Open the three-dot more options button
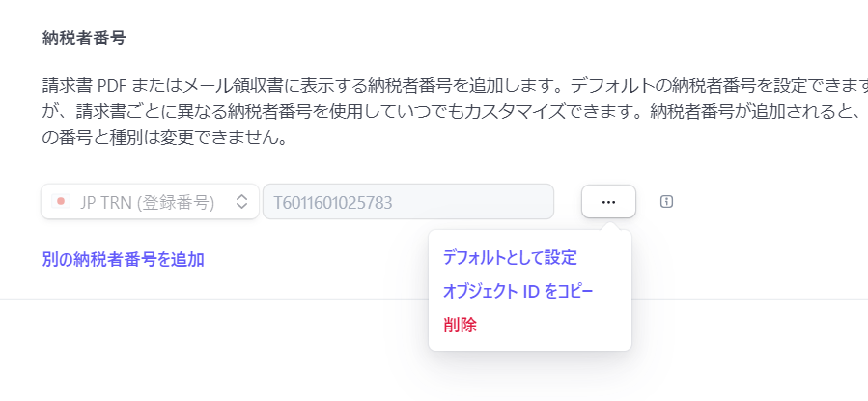This screenshot has height=401, width=868. (x=608, y=201)
